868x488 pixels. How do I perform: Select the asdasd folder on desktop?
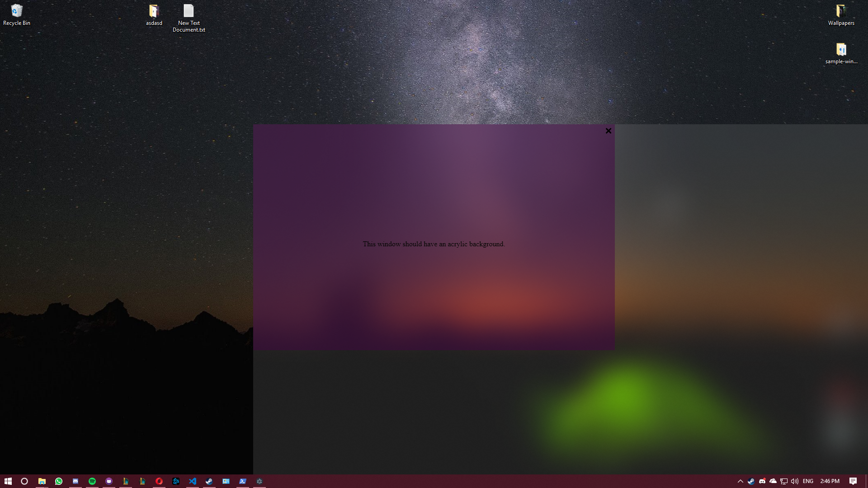coord(154,14)
